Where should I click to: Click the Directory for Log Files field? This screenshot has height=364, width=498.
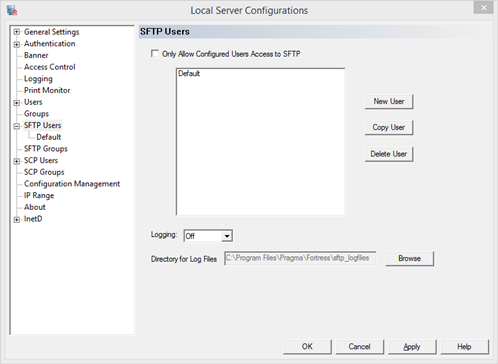pos(300,258)
